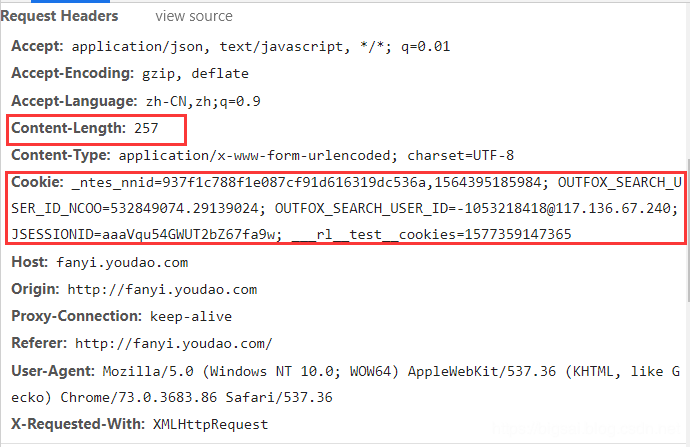This screenshot has width=690, height=447.
Task: Click the Content-Length header label
Action: pyautogui.click(x=68, y=128)
